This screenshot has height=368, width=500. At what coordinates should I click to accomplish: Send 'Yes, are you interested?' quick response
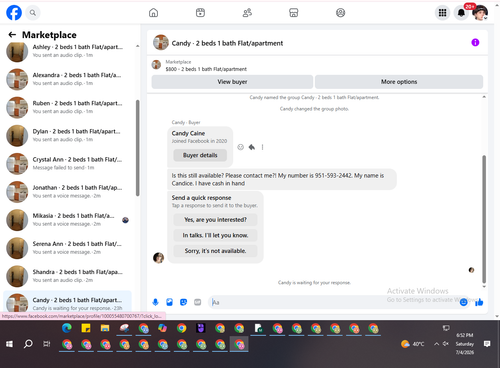pyautogui.click(x=215, y=220)
